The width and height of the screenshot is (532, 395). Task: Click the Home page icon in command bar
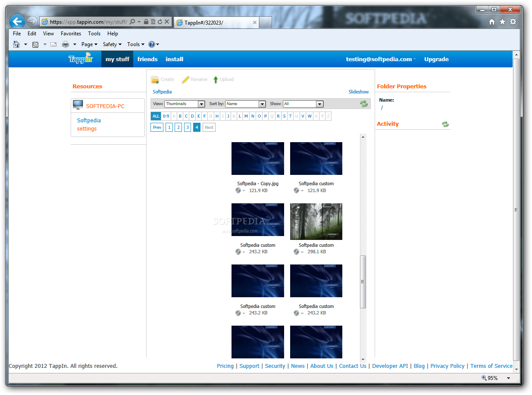tap(16, 44)
